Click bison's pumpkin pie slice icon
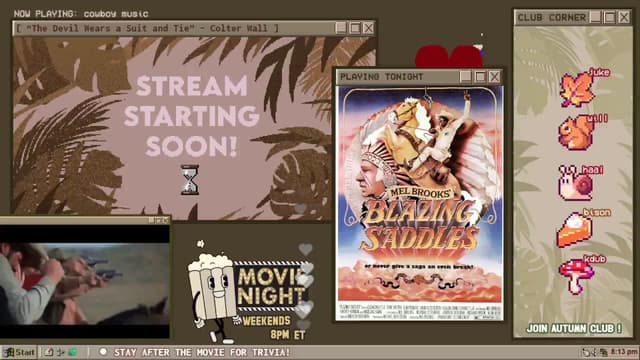The height and width of the screenshot is (360, 640). coord(574,231)
